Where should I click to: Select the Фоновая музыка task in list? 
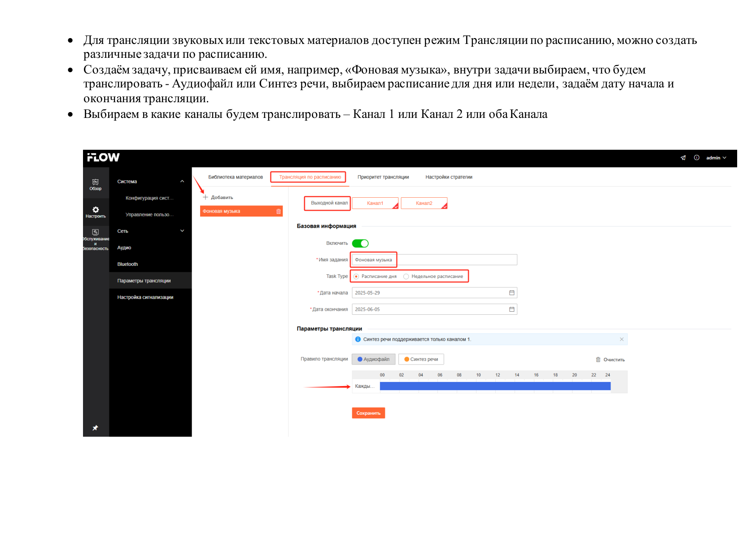241,211
